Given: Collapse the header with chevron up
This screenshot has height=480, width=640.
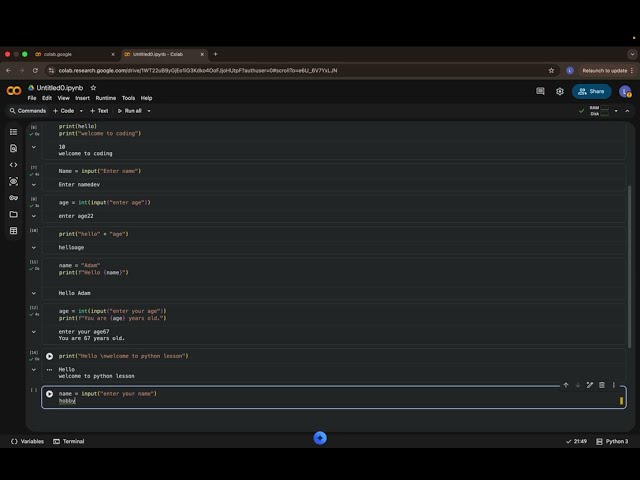Looking at the screenshot, I should (627, 111).
